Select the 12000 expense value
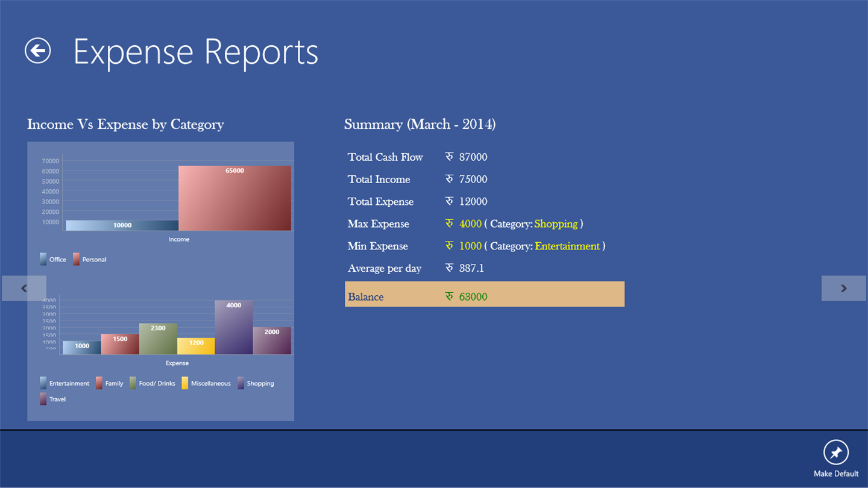 click(x=473, y=202)
